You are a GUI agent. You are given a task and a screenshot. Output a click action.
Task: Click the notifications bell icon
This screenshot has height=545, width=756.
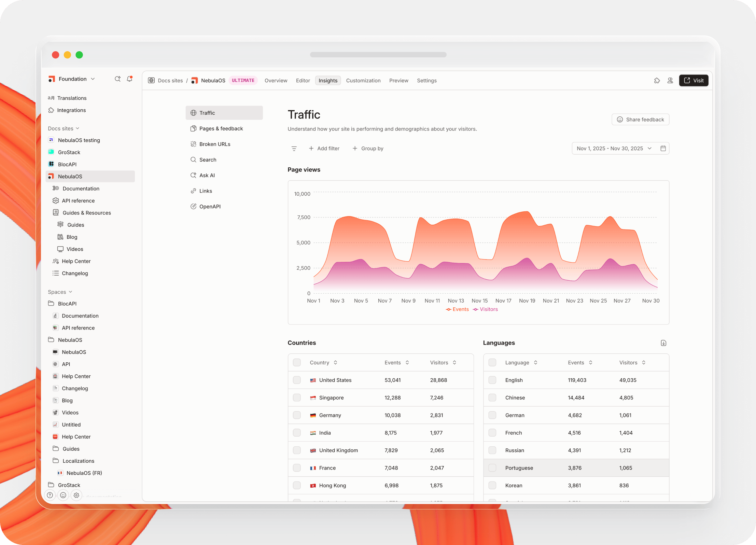tap(129, 79)
